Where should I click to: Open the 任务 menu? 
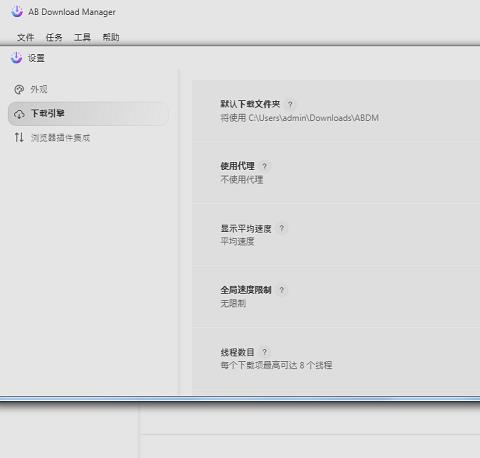(54, 37)
